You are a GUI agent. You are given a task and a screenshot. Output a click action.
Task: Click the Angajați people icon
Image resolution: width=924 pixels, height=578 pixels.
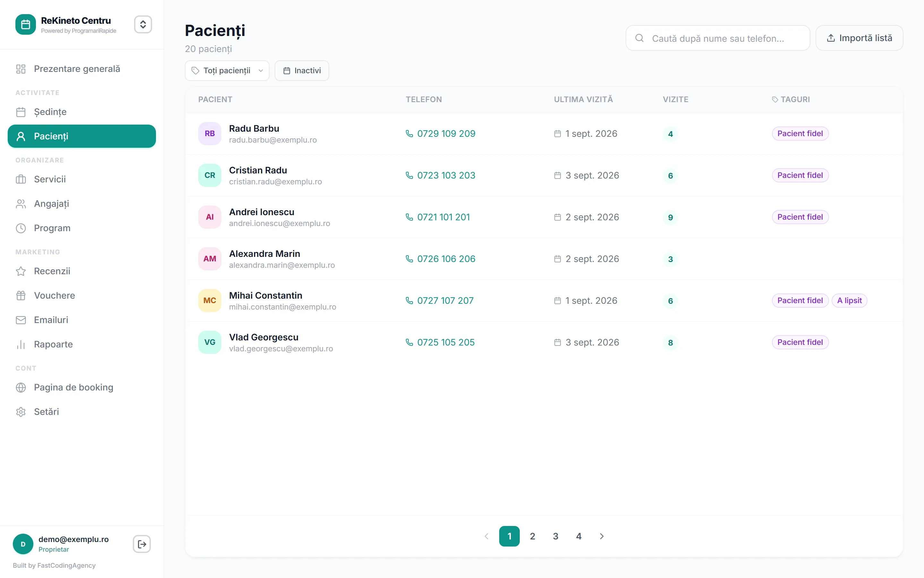pos(21,204)
